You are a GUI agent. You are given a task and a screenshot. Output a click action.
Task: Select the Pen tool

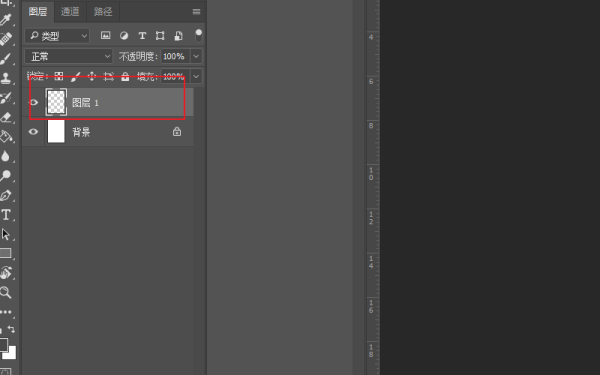coord(6,195)
